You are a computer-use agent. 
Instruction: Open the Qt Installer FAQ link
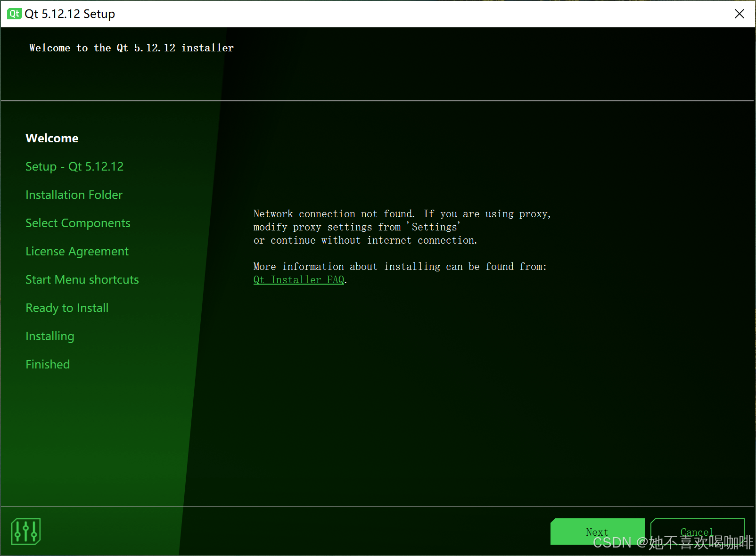[299, 280]
